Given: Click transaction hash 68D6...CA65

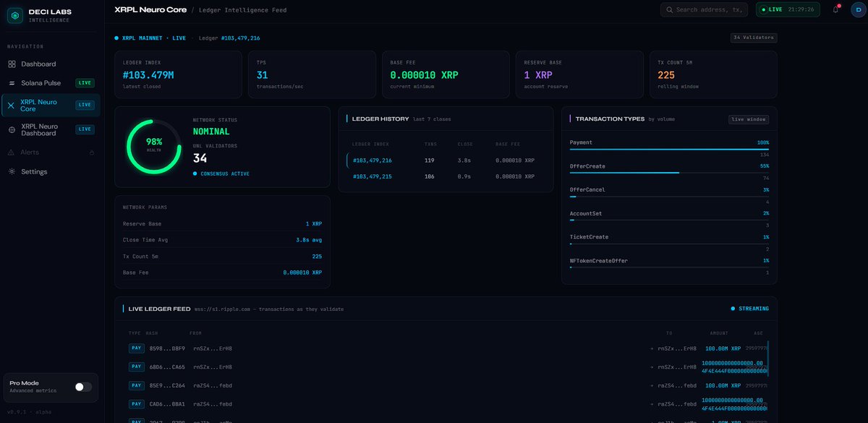Looking at the screenshot, I should 167,367.
